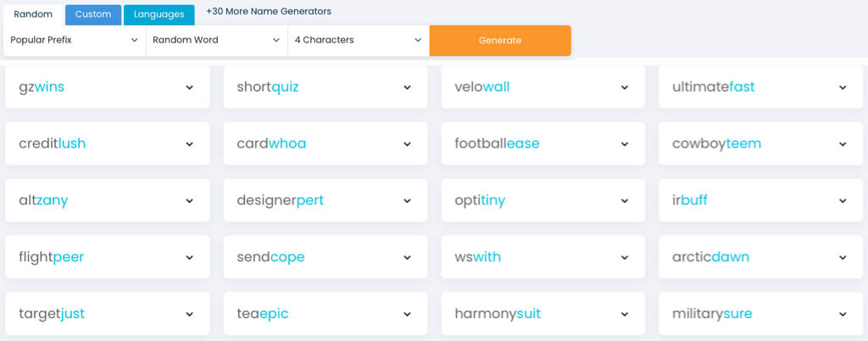This screenshot has height=341, width=868.
Task: Expand the militarysure chevron
Action: (843, 315)
